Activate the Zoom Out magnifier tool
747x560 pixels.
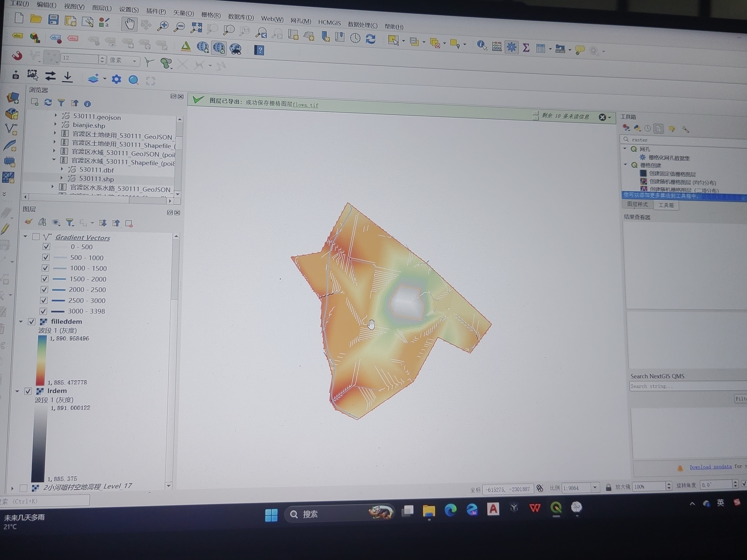pos(179,27)
